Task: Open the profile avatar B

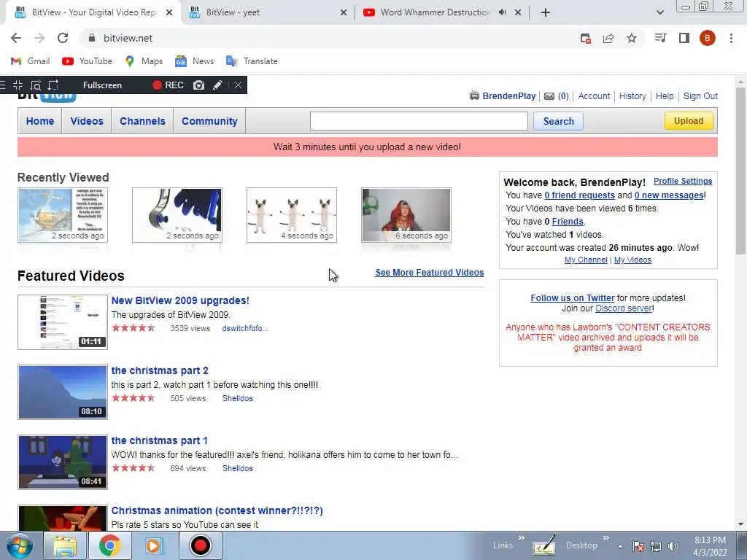Action: pyautogui.click(x=708, y=38)
